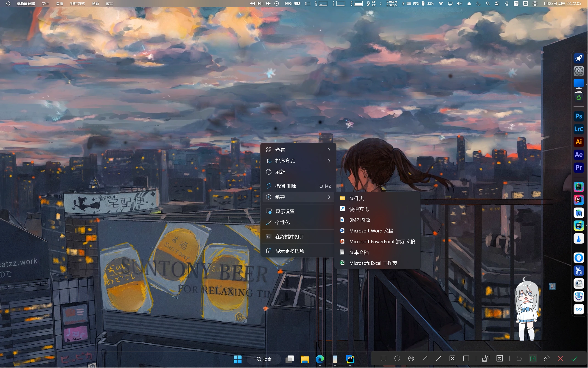Launch After Effects from the dock
This screenshot has width=588, height=368.
(x=579, y=155)
